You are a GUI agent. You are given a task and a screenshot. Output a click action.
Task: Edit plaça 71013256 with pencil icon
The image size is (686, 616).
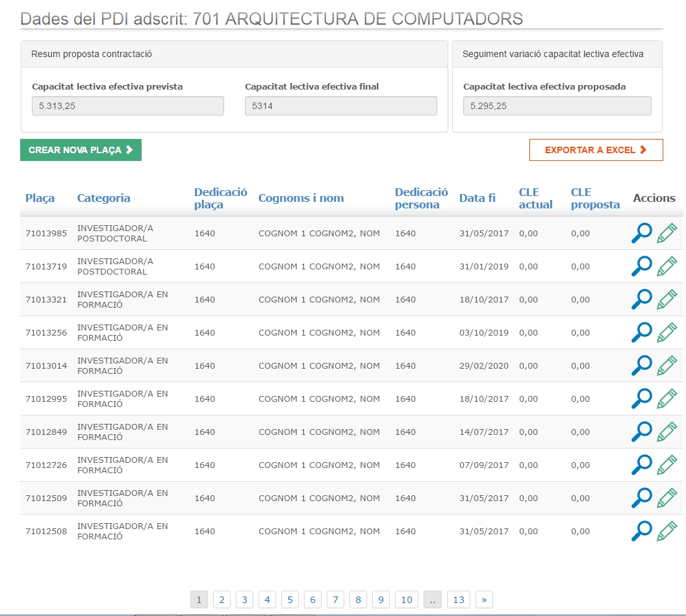click(667, 333)
